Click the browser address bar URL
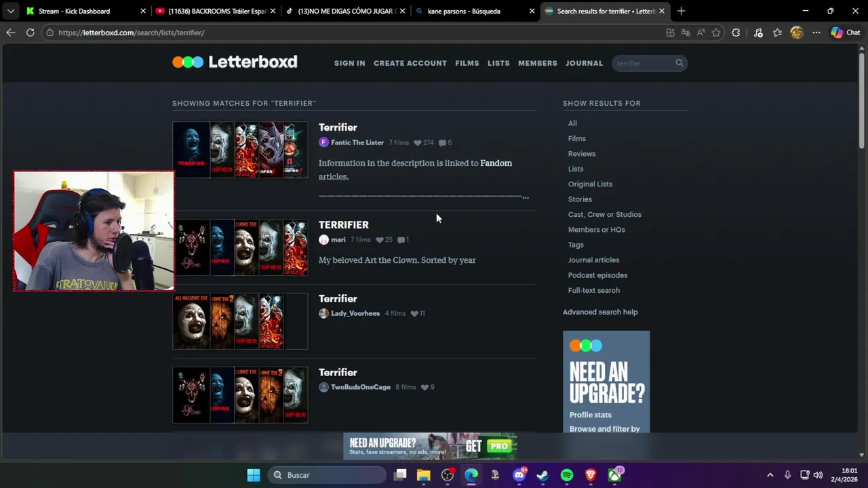 pos(131,33)
